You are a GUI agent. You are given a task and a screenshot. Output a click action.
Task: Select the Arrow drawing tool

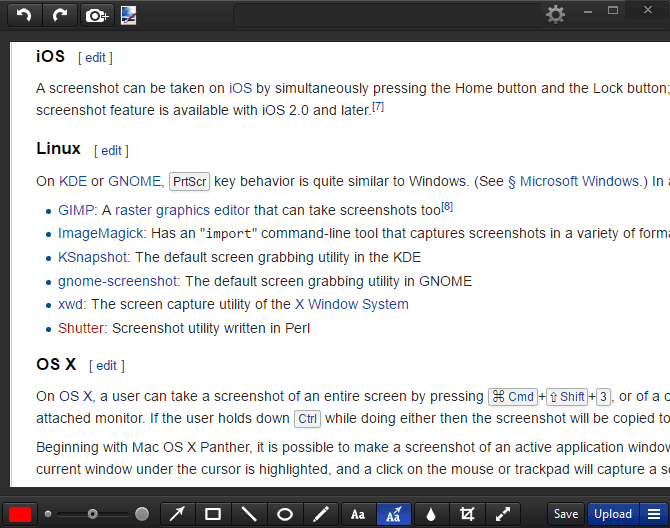click(177, 514)
